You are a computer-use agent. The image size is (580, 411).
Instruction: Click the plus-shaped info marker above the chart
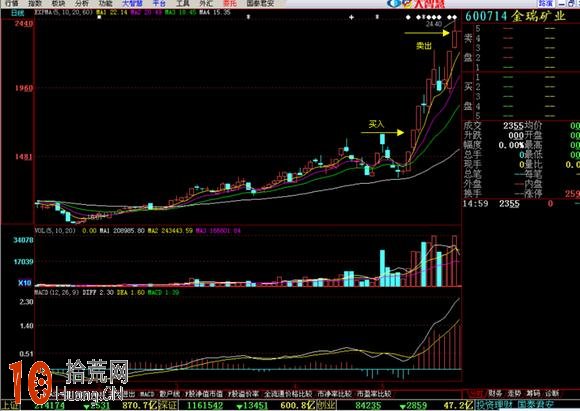[351, 17]
